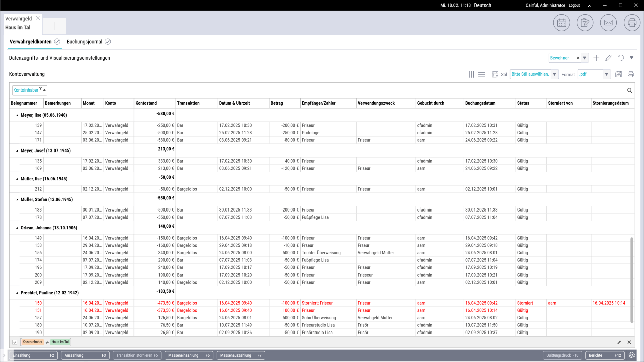Click the Einzahlung F2 button
644x362 pixels.
33,355
